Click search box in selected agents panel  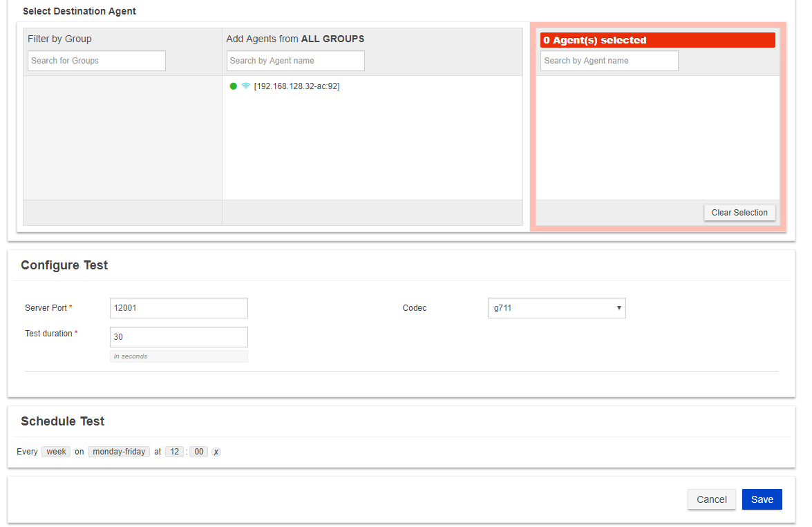tap(609, 61)
